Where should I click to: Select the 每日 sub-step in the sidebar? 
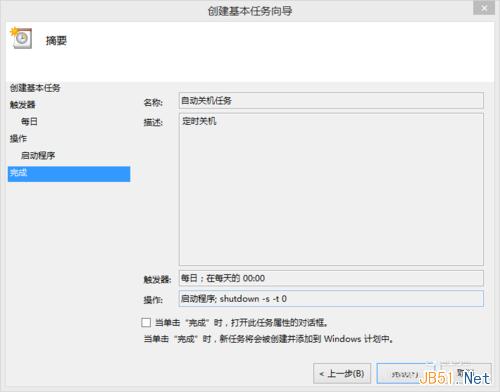pyautogui.click(x=29, y=121)
